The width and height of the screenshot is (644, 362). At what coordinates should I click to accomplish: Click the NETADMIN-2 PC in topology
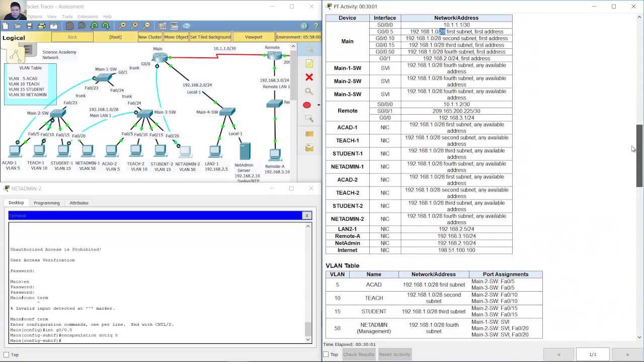[x=185, y=151]
